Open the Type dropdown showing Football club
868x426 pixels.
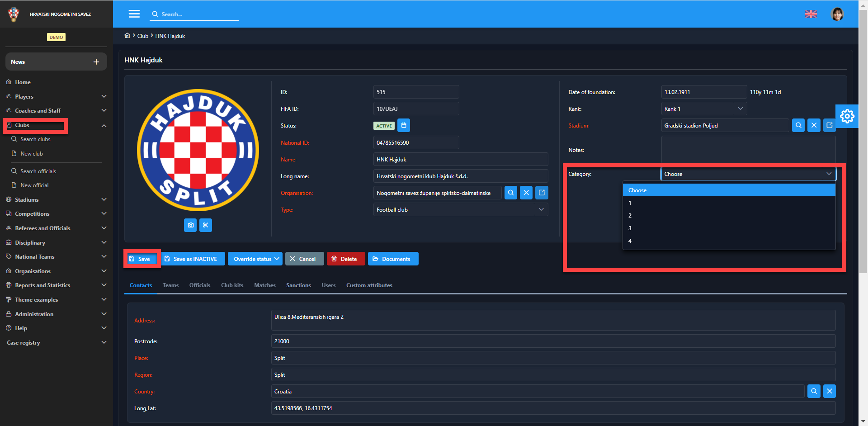(x=460, y=209)
